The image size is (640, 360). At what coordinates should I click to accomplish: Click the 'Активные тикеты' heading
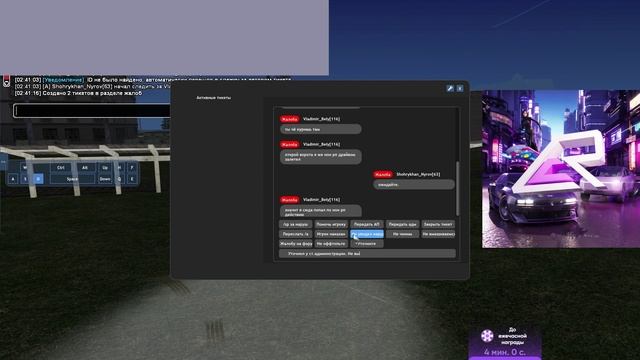pos(213,98)
